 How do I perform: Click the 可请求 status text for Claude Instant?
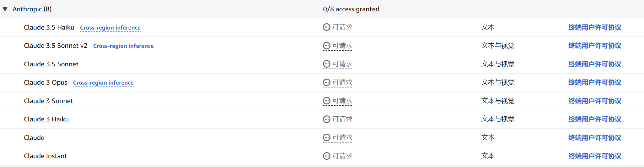coord(342,156)
